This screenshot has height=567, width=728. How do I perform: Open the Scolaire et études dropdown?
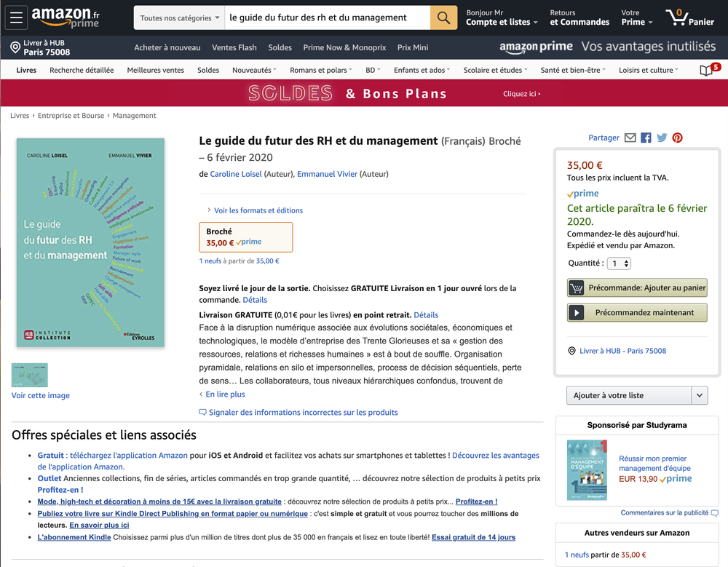click(x=495, y=70)
